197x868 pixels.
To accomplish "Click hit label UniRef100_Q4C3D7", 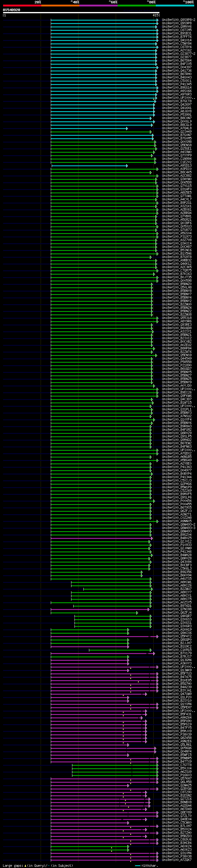I will [x=176, y=399].
